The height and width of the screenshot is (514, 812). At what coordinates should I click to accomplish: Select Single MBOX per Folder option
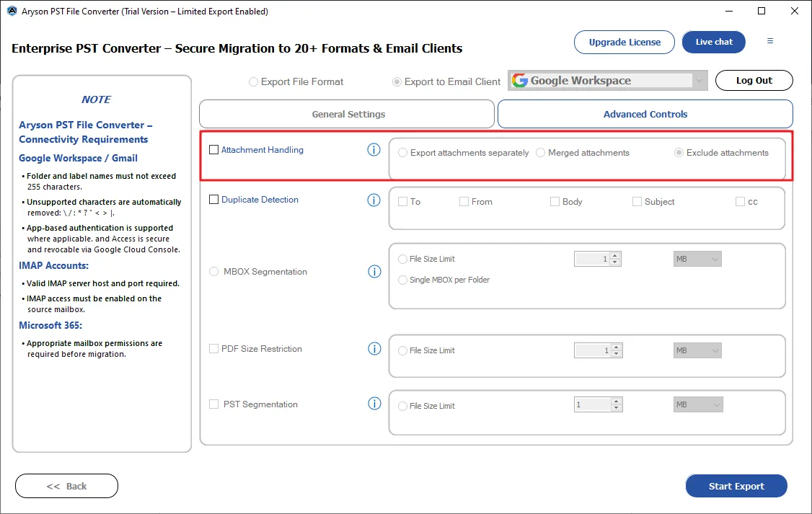(402, 280)
